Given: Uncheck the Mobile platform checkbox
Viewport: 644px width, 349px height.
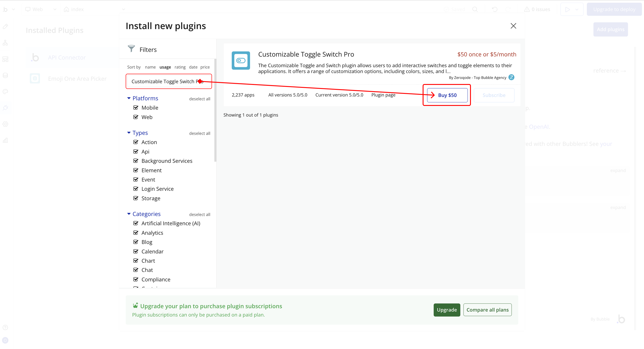Looking at the screenshot, I should (136, 108).
